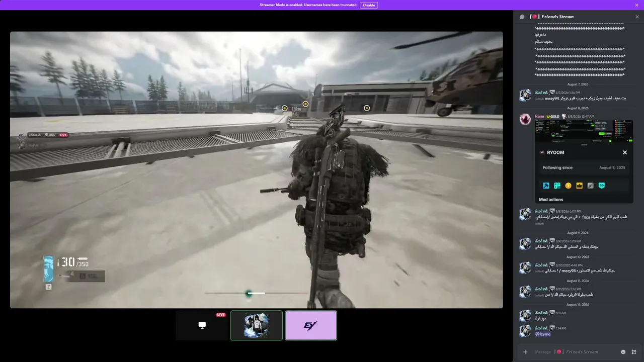Viewport: 644px width, 362px height.
Task: Open the live screen share tile
Action: pos(202,325)
